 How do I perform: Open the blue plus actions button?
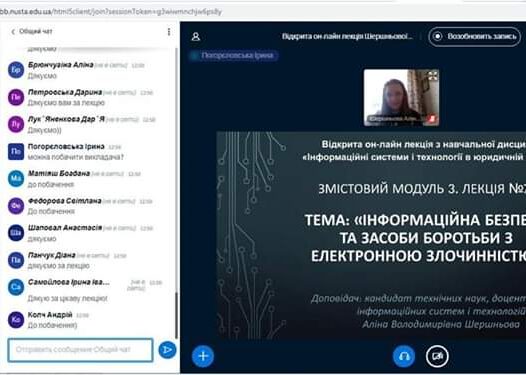point(203,356)
